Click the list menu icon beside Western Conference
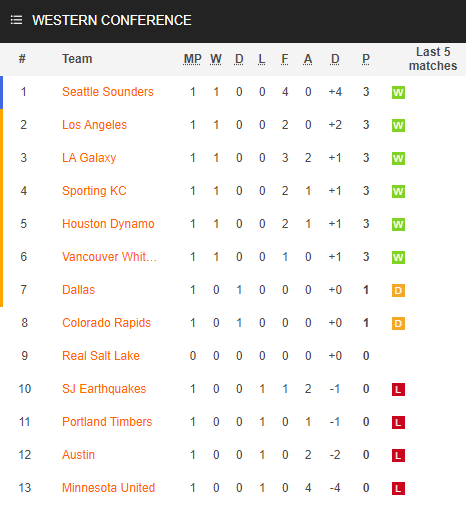The width and height of the screenshot is (466, 505). [x=16, y=20]
